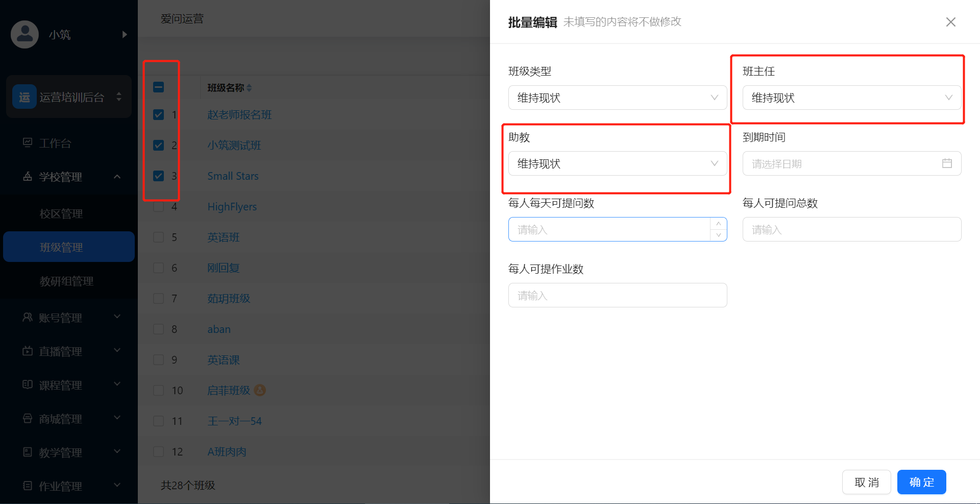
Task: Click the 账号管理 people icon
Action: (28, 317)
